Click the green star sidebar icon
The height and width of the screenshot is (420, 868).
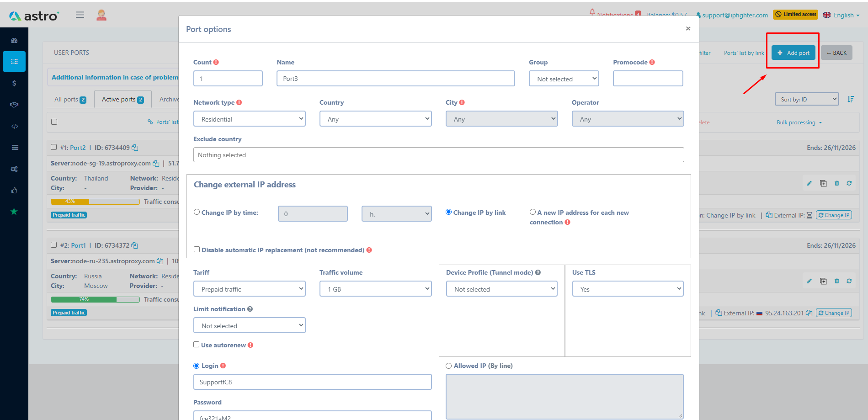[14, 212]
